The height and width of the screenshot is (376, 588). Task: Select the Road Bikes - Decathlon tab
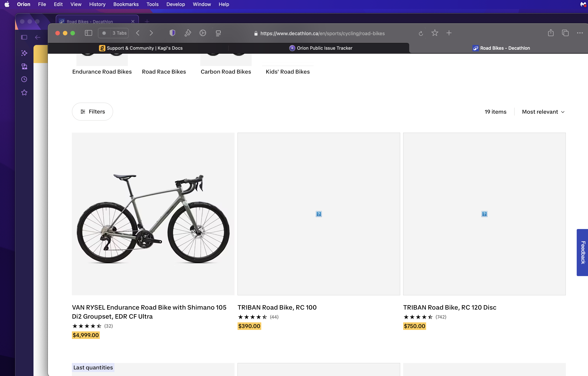pos(501,48)
